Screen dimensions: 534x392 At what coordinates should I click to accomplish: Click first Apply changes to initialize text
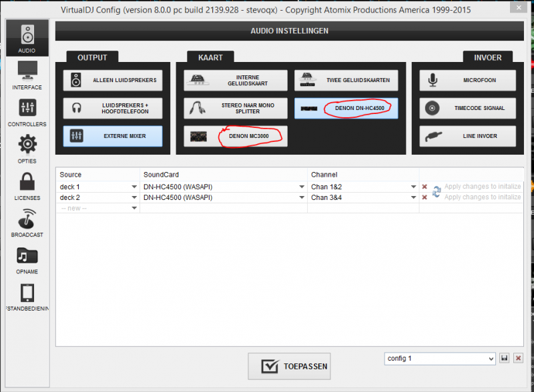click(x=483, y=187)
